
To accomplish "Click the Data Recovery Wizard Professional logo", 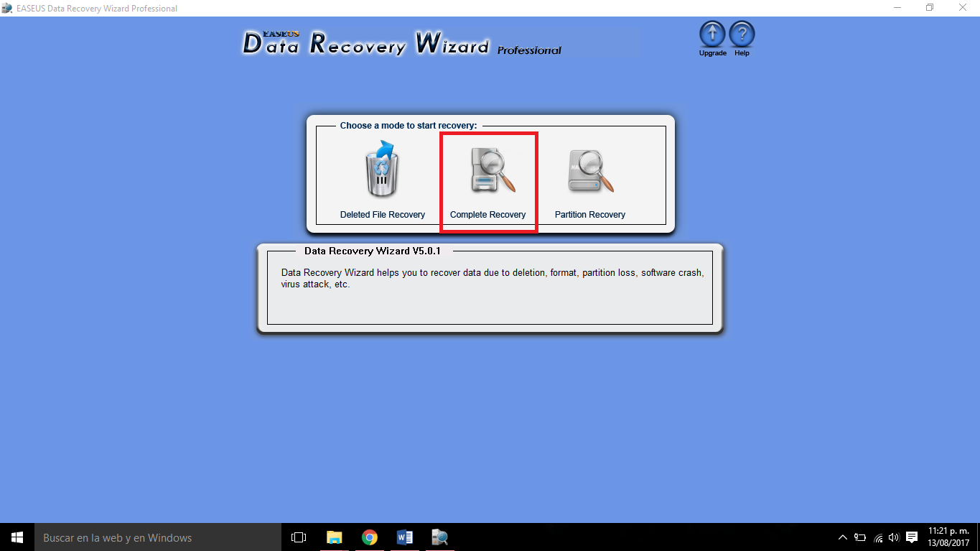I will (x=402, y=42).
